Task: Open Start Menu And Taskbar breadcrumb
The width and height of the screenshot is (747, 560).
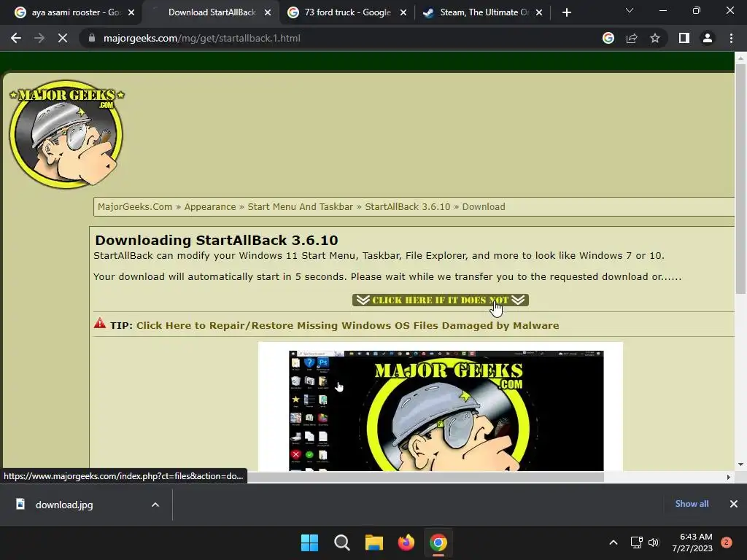Action: click(300, 206)
